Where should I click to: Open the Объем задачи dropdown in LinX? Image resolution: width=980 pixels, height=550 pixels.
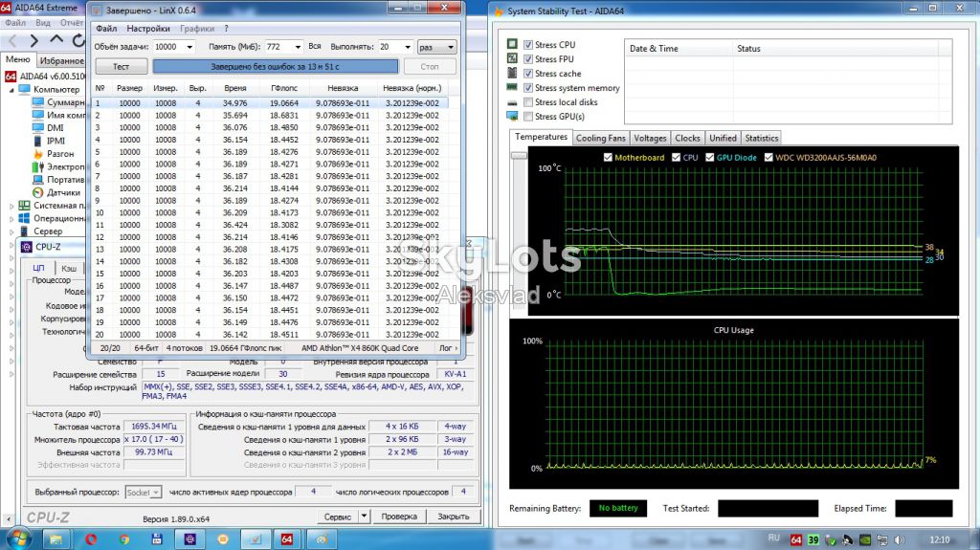[189, 47]
